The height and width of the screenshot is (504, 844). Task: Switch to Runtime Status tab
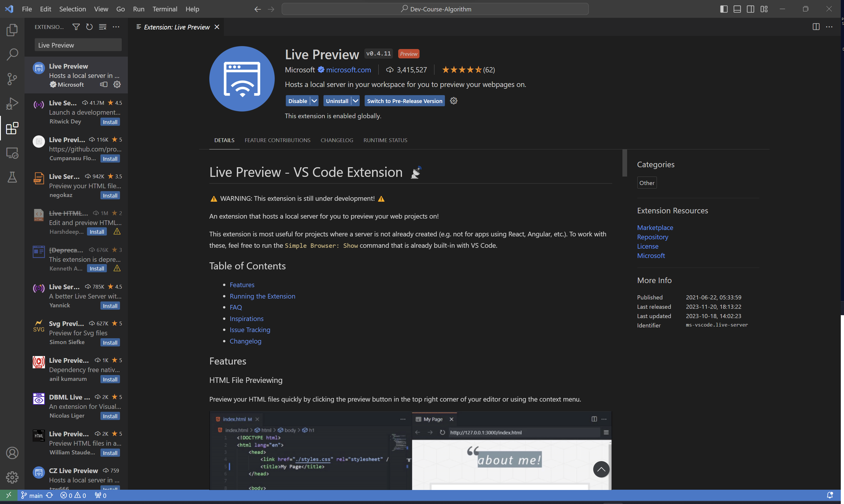click(385, 140)
